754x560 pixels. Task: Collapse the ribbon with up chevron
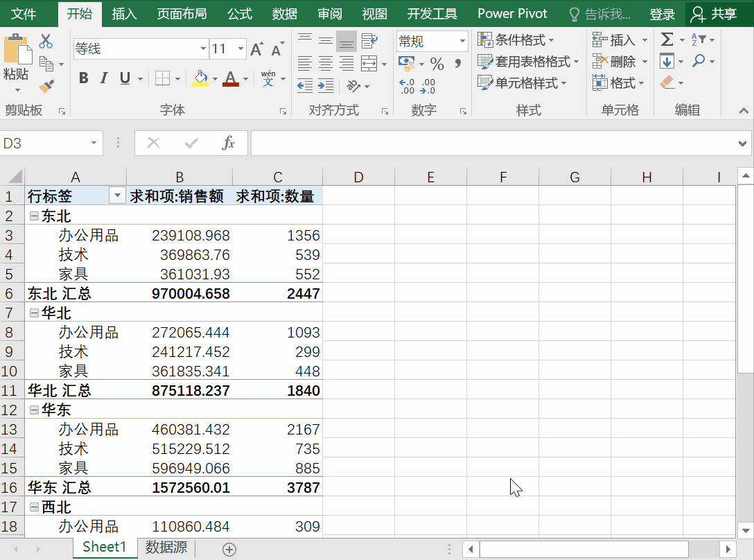click(x=744, y=111)
